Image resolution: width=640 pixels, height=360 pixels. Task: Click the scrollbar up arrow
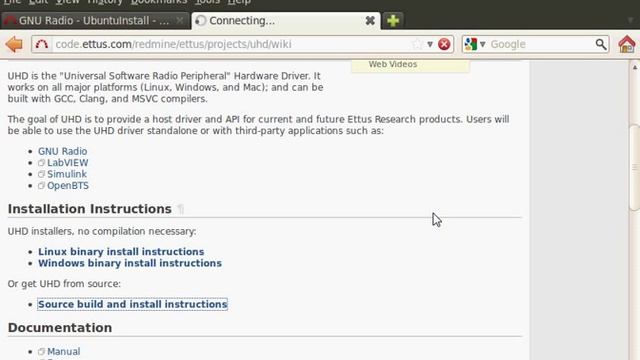635,67
